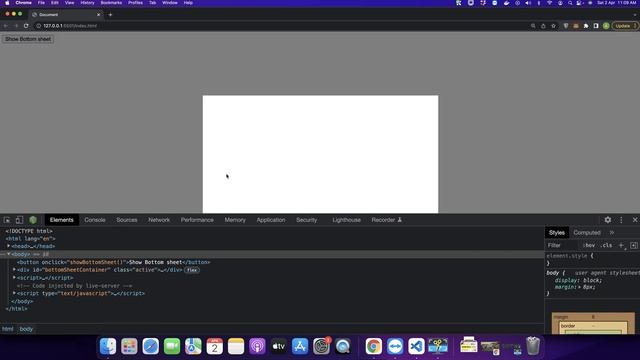This screenshot has height=360, width=640.
Task: Open the Bookmarks menu
Action: [111, 3]
